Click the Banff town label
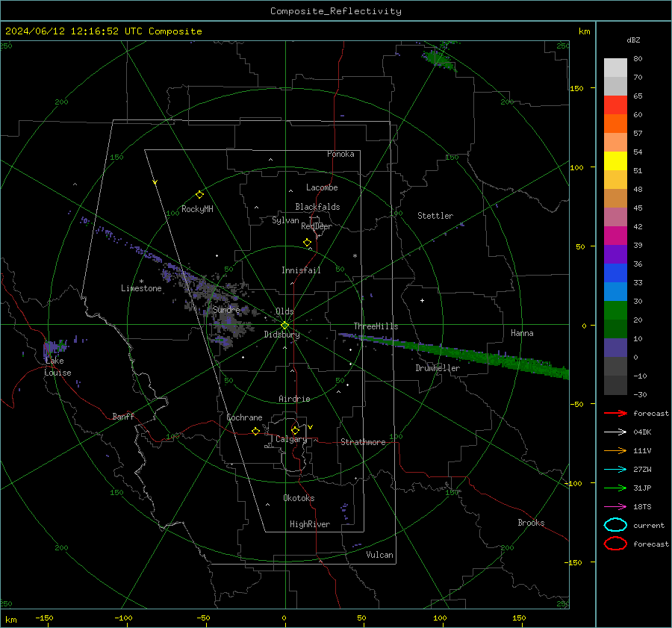This screenshot has width=672, height=628. point(123,417)
